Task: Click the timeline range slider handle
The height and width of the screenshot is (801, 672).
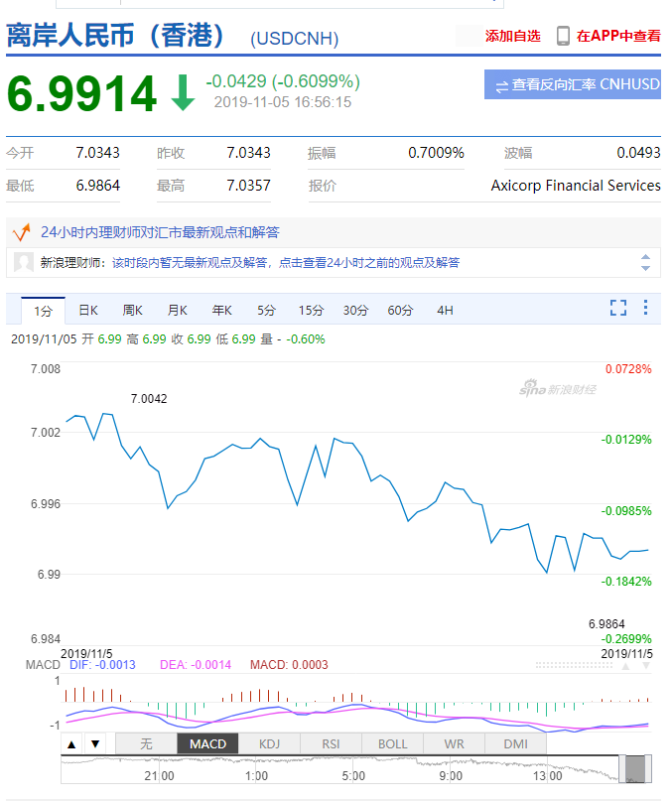Action: (634, 767)
